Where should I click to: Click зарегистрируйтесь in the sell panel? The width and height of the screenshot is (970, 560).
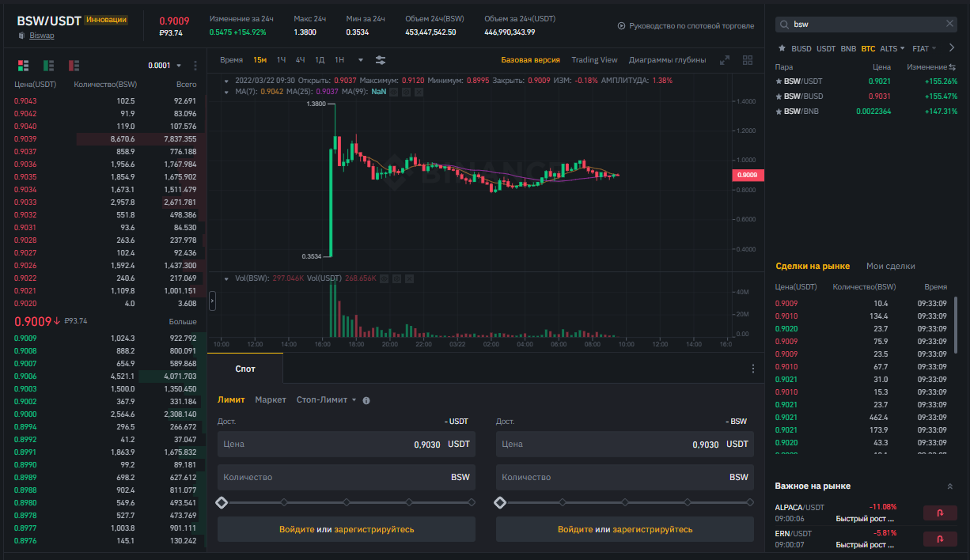(x=653, y=529)
